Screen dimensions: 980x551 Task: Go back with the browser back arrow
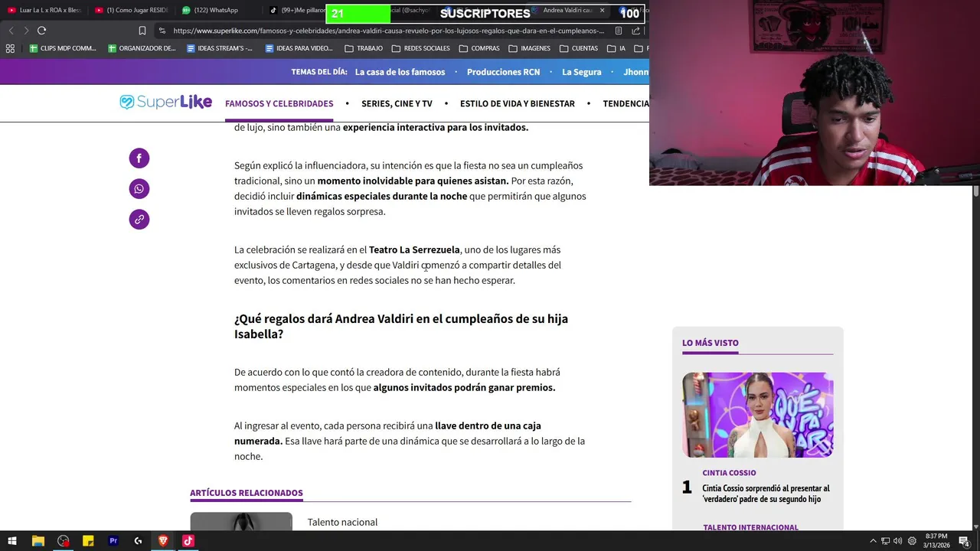[11, 31]
